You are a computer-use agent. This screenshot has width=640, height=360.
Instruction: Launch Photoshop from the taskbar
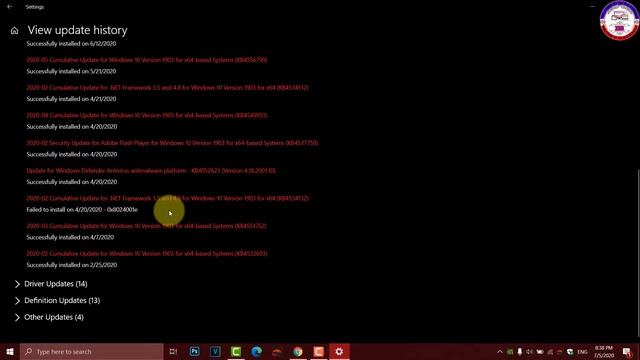click(194, 351)
